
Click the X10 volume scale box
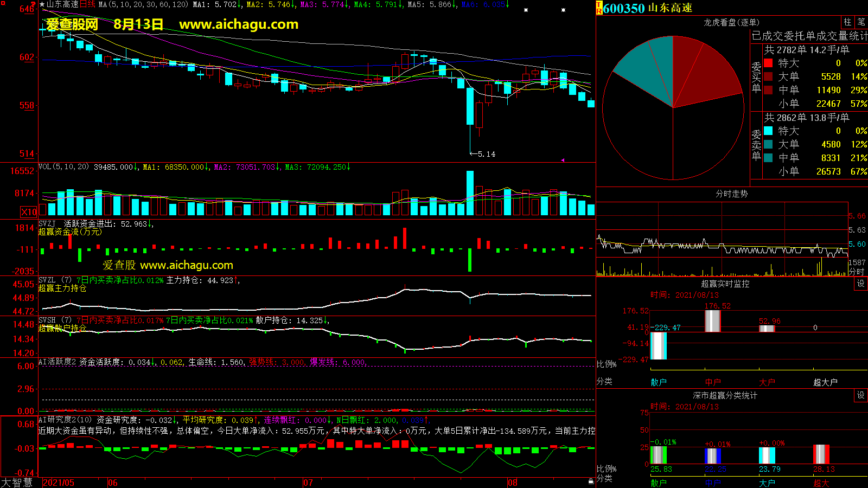(x=29, y=212)
